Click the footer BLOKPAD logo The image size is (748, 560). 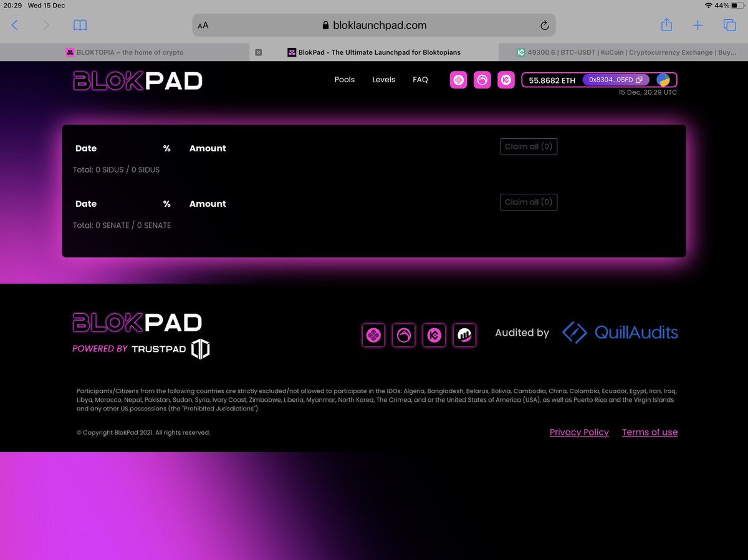pyautogui.click(x=138, y=322)
